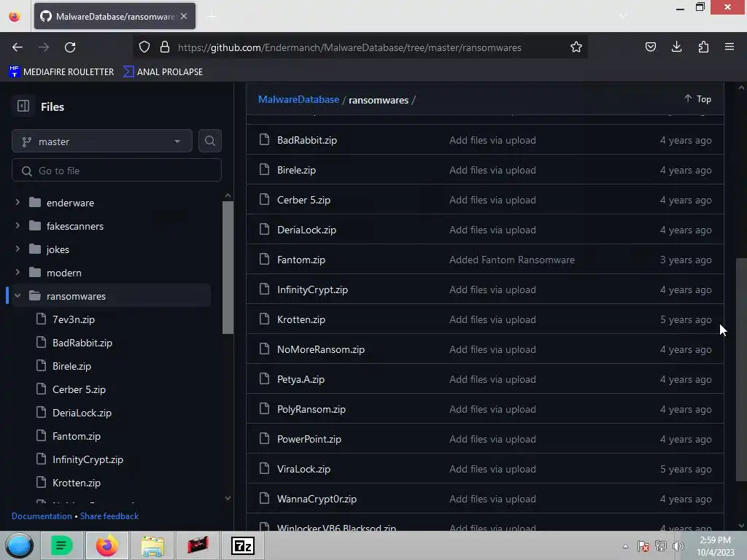Viewport: 747px width, 560px height.
Task: Expand the modern folder chevron
Action: pyautogui.click(x=18, y=273)
